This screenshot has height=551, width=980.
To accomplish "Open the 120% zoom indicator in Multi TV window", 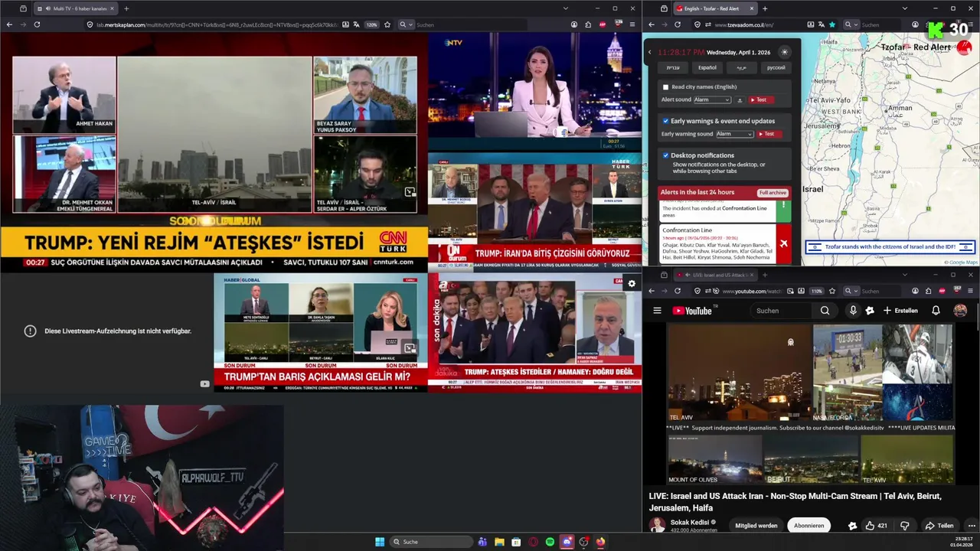I will click(x=371, y=24).
